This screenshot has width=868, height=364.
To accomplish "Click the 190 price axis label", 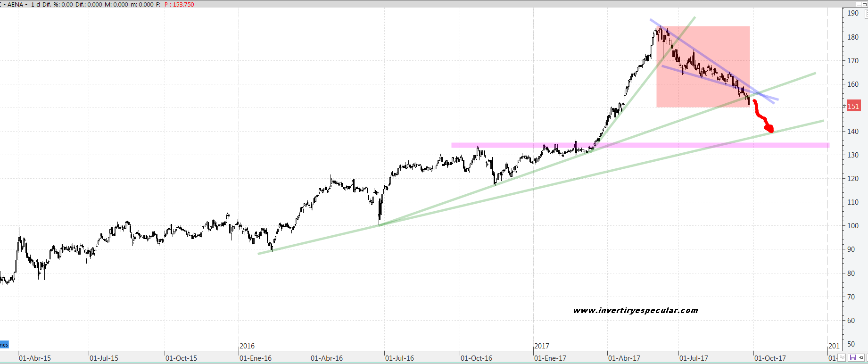I will (853, 13).
